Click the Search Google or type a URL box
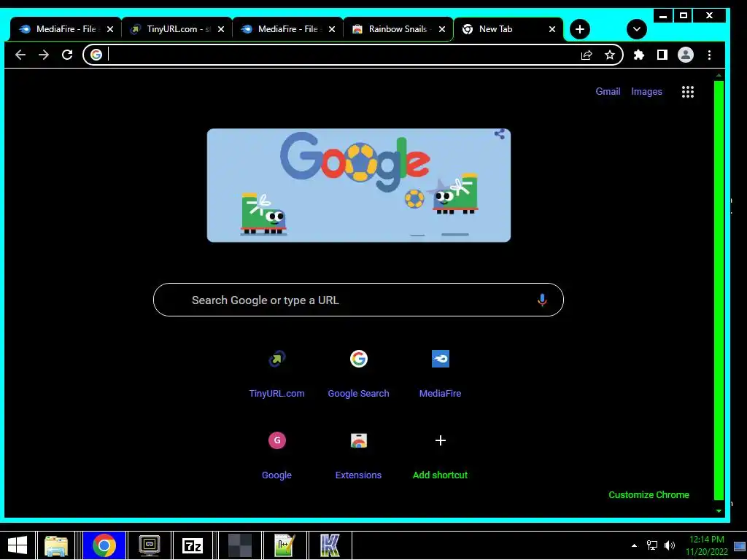The height and width of the screenshot is (560, 747). [358, 300]
